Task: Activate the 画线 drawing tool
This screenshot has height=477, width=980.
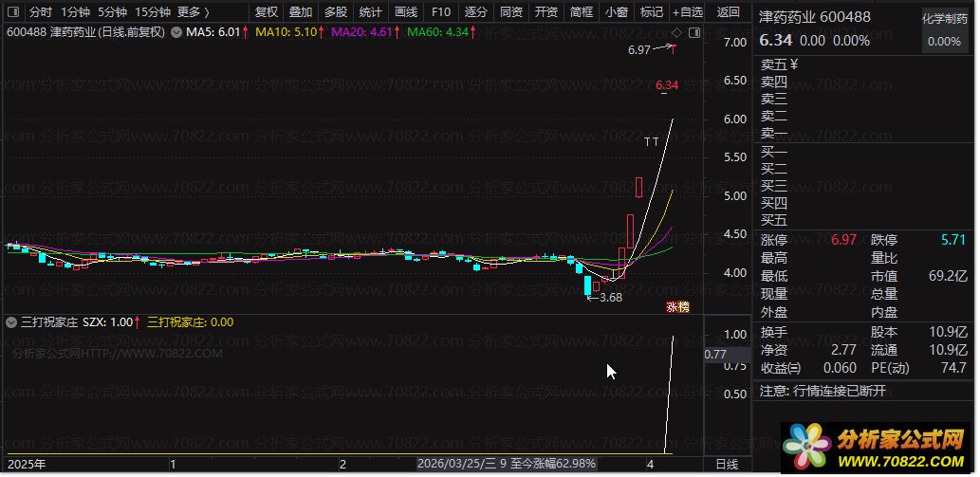Action: [x=406, y=12]
